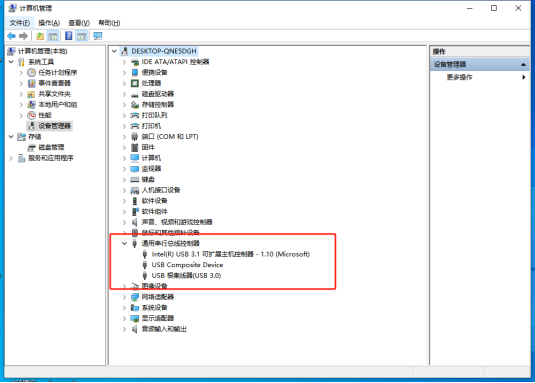
Task: Click the 便携设备 device icon
Action: (x=135, y=72)
